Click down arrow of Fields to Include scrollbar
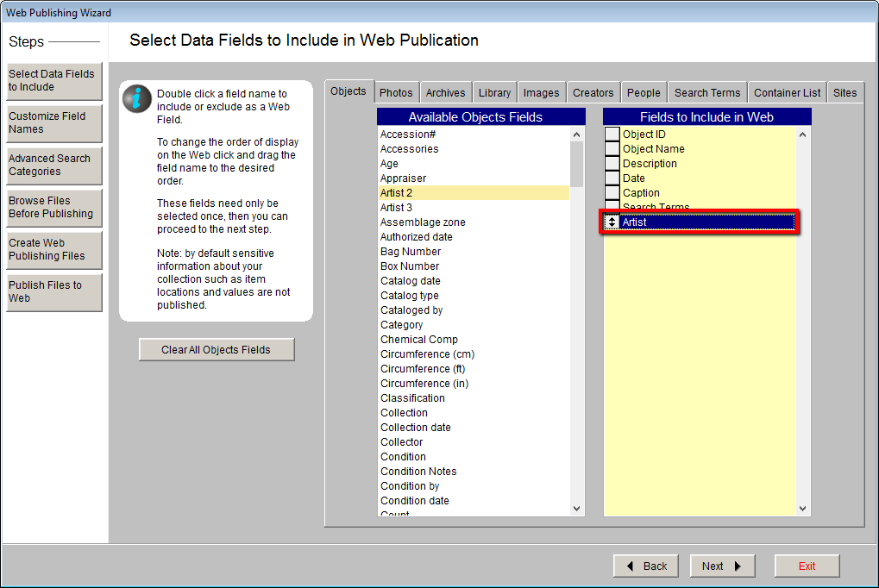The width and height of the screenshot is (879, 588). [x=803, y=509]
